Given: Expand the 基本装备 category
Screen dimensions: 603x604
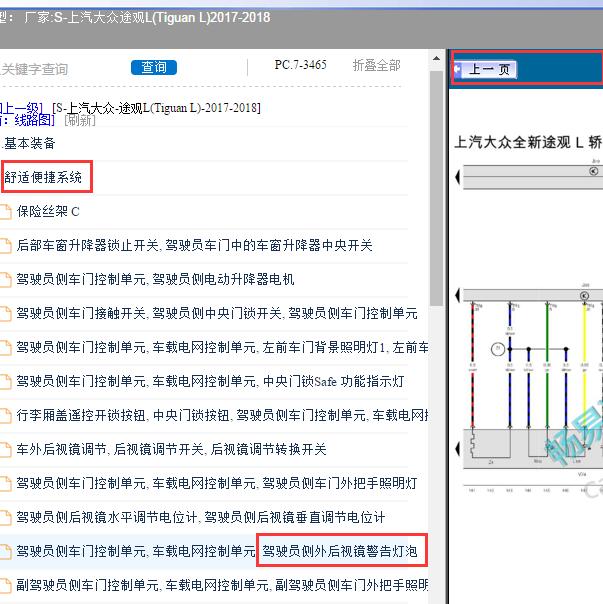Looking at the screenshot, I should (29, 143).
